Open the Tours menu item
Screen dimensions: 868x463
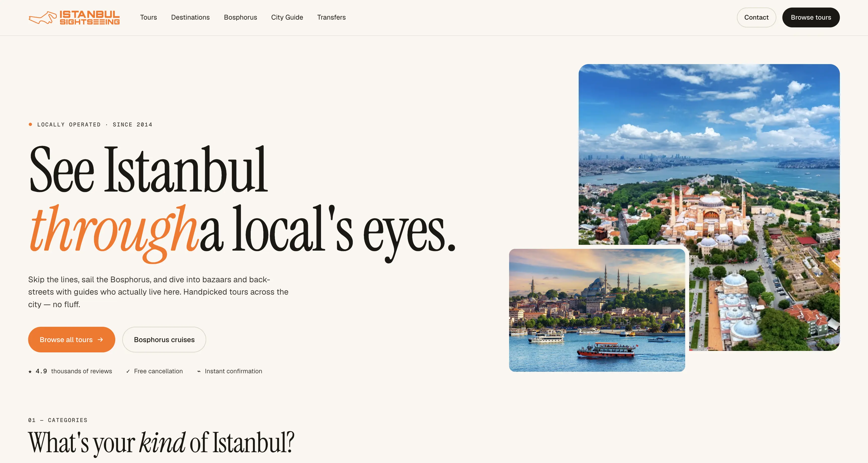pos(149,18)
